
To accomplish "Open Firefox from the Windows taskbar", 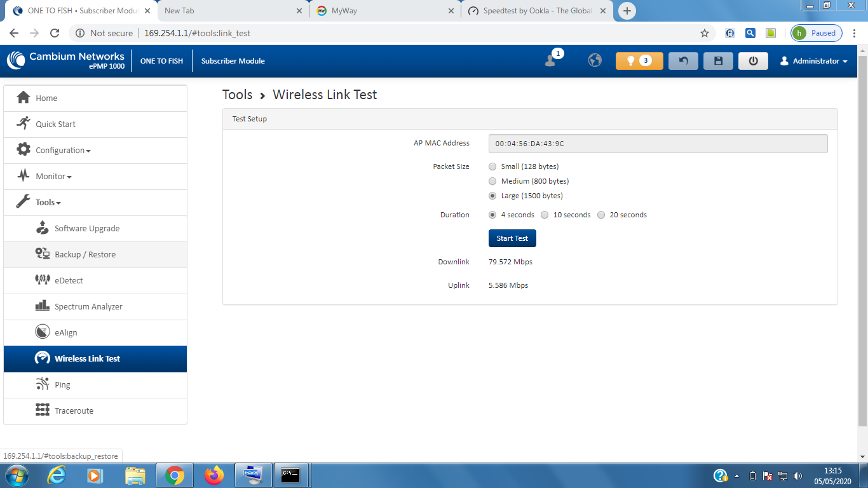I will 214,475.
